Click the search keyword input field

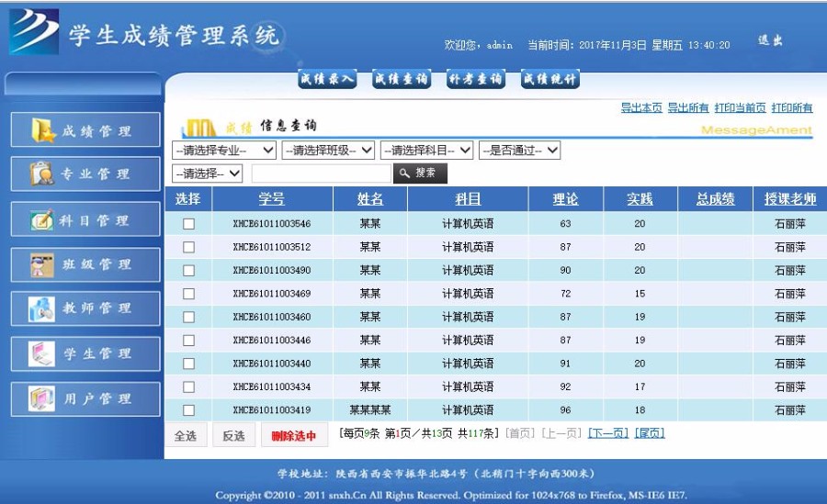[x=322, y=174]
